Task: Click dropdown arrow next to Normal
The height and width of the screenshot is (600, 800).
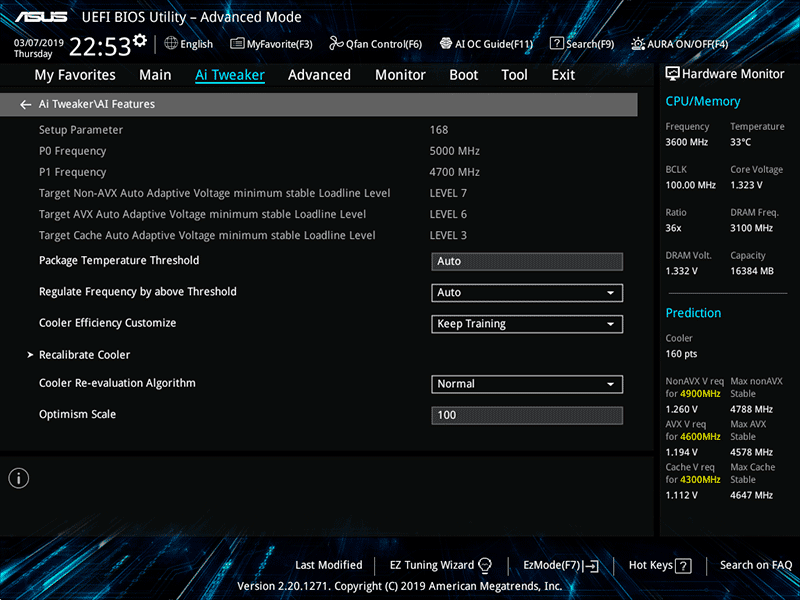Action: (610, 384)
